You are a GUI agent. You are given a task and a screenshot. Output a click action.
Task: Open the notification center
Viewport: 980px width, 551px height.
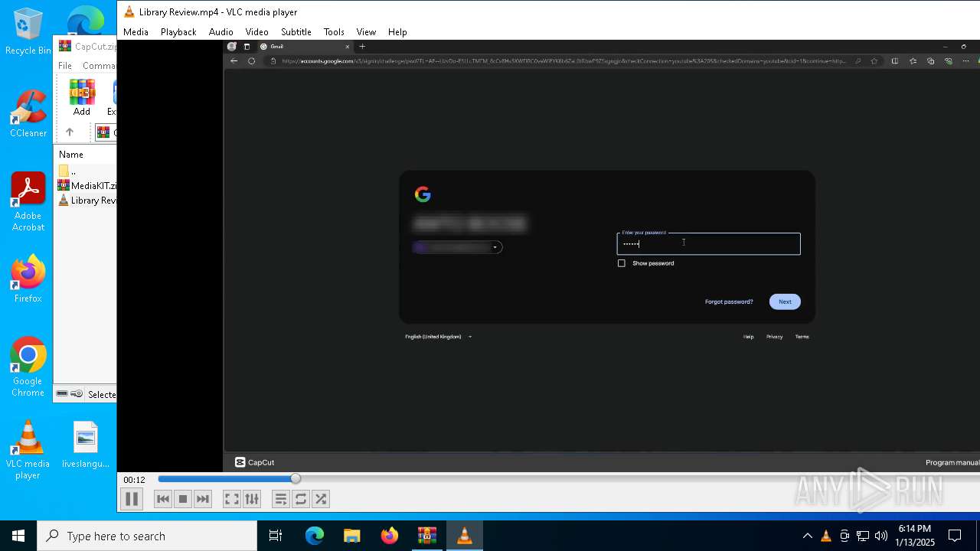[955, 536]
